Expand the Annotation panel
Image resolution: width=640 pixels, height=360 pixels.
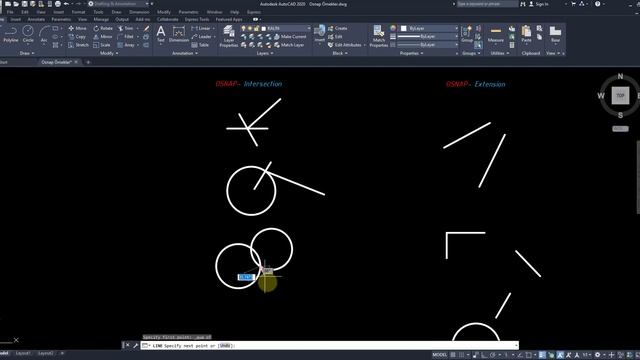[185, 53]
